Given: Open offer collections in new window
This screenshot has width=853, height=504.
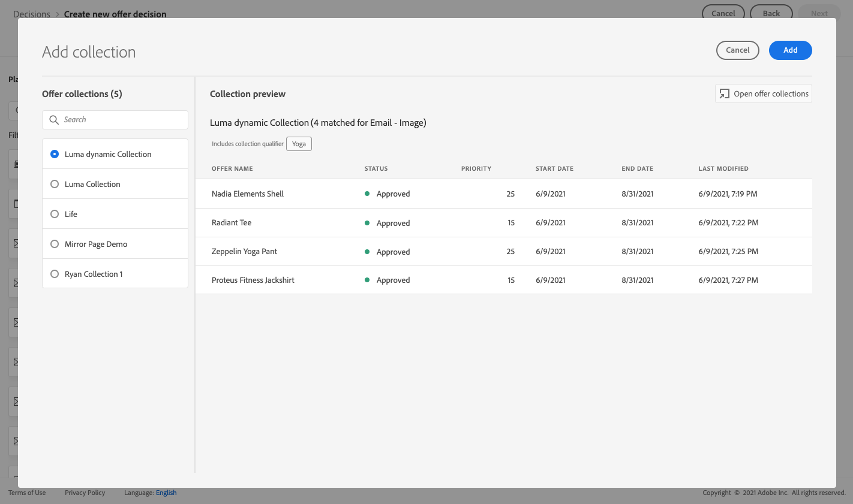Looking at the screenshot, I should point(763,93).
